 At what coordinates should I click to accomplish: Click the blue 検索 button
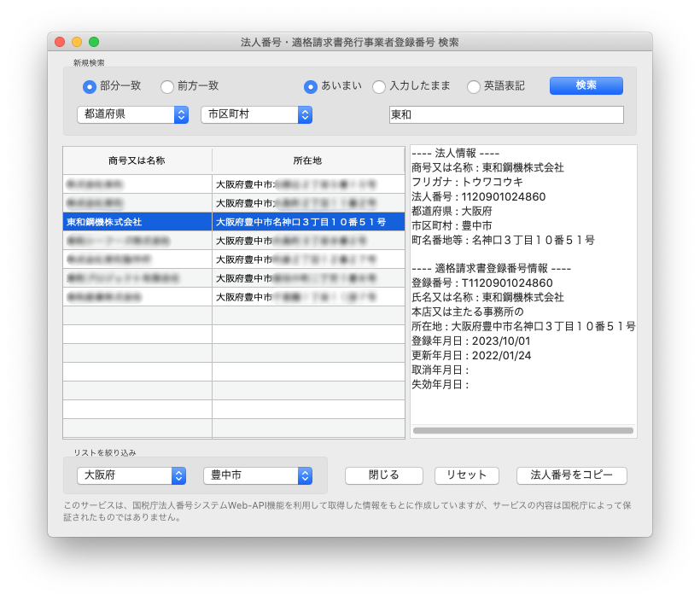coord(586,85)
